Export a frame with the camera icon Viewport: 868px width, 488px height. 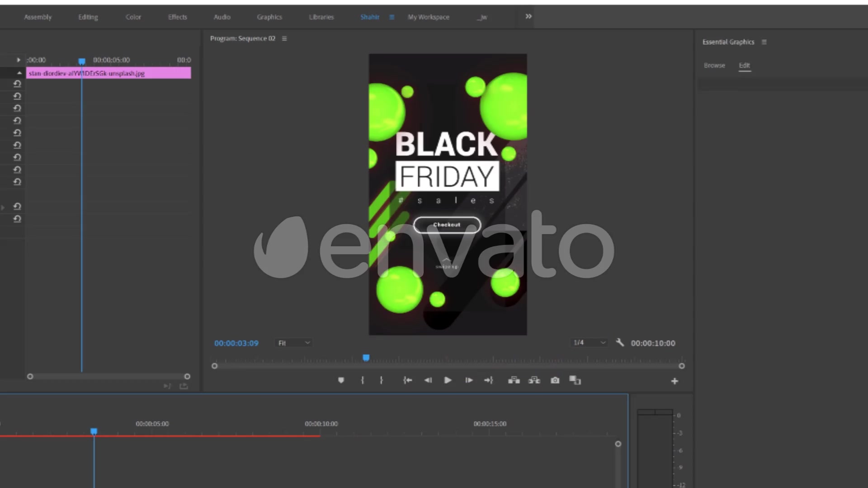(x=555, y=380)
